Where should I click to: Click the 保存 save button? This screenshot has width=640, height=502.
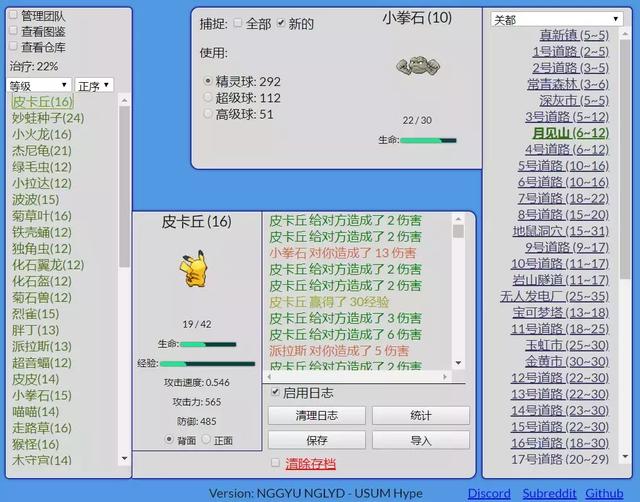point(317,440)
